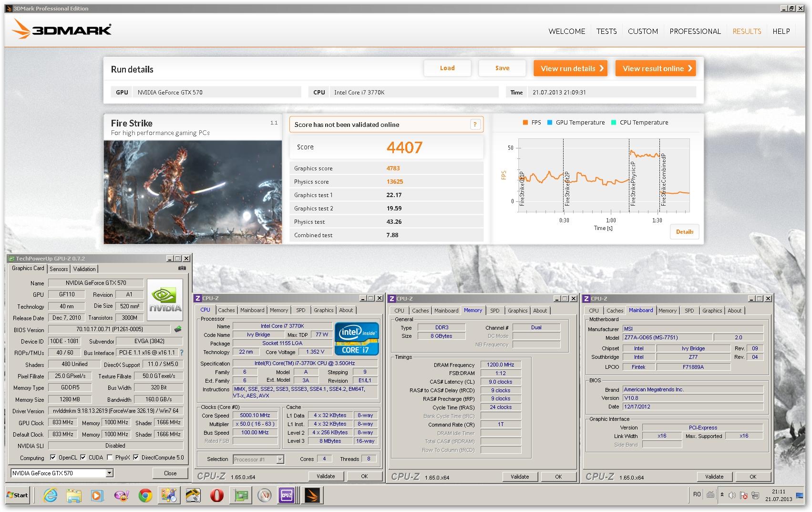Open Yahoo Messenger from the taskbar

pos(122,495)
